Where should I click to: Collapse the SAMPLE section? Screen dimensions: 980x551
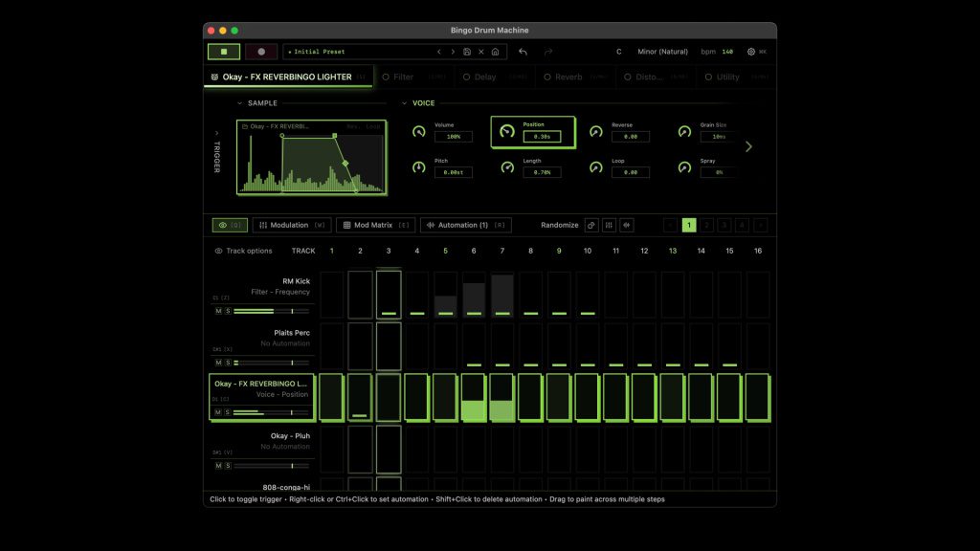[x=240, y=103]
